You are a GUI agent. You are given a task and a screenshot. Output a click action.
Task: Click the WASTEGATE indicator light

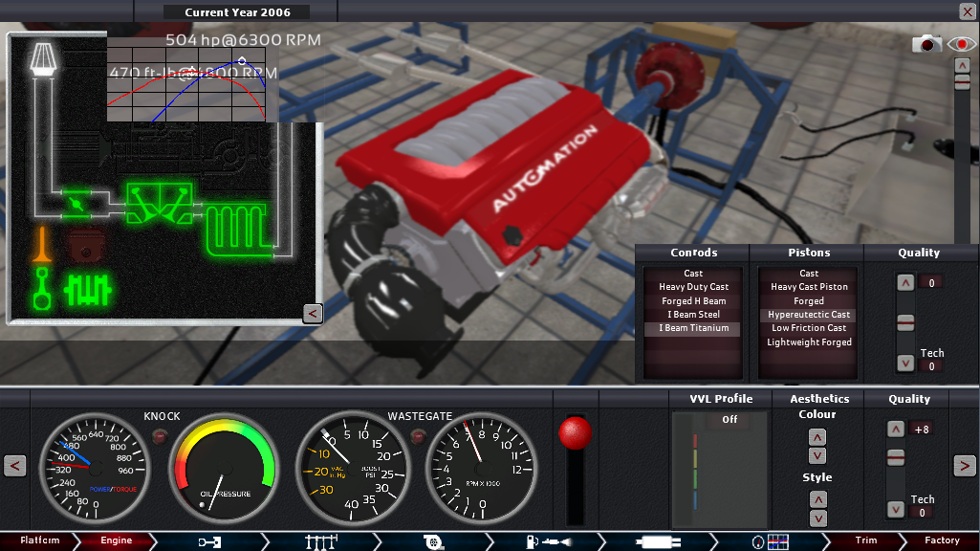tap(418, 436)
